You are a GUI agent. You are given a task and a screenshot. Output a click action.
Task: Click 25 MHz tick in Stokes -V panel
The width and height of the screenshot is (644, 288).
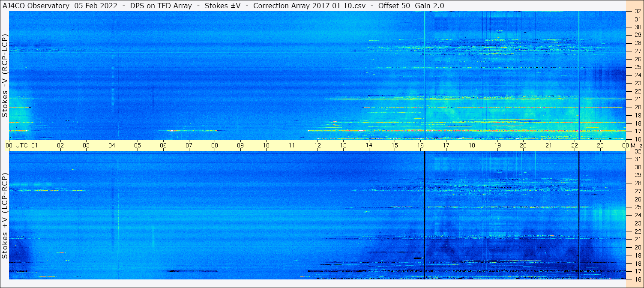[638, 67]
